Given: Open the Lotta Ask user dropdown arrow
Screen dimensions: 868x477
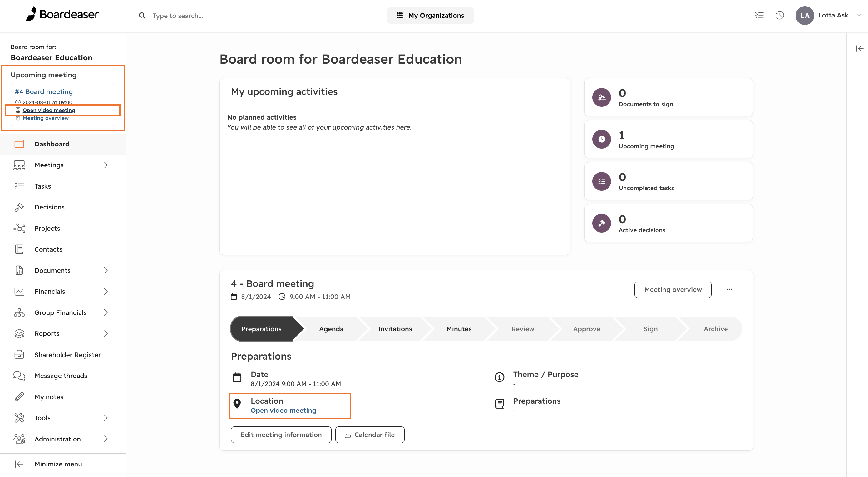Looking at the screenshot, I should coord(859,15).
